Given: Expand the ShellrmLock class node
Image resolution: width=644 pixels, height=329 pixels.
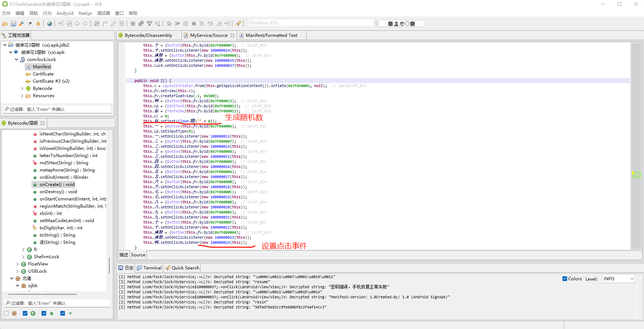Looking at the screenshot, I should click(23, 257).
